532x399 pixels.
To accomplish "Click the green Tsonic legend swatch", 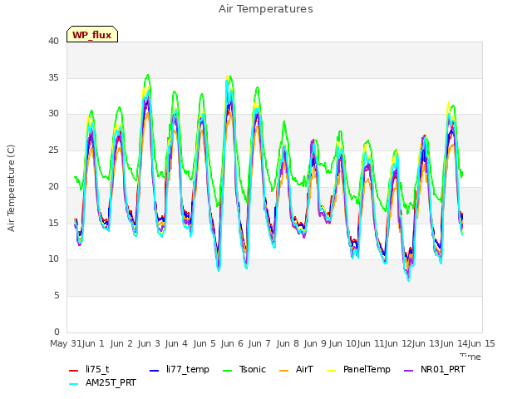I will 227,371.
